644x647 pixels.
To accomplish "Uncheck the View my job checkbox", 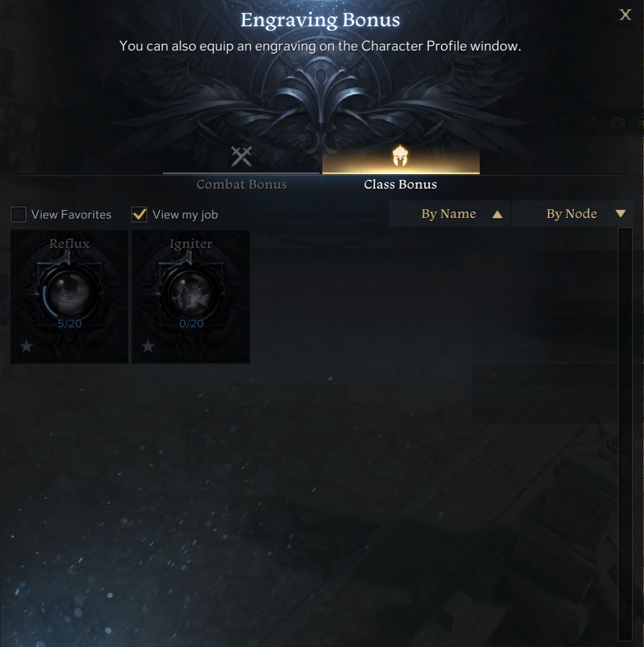I will (139, 215).
